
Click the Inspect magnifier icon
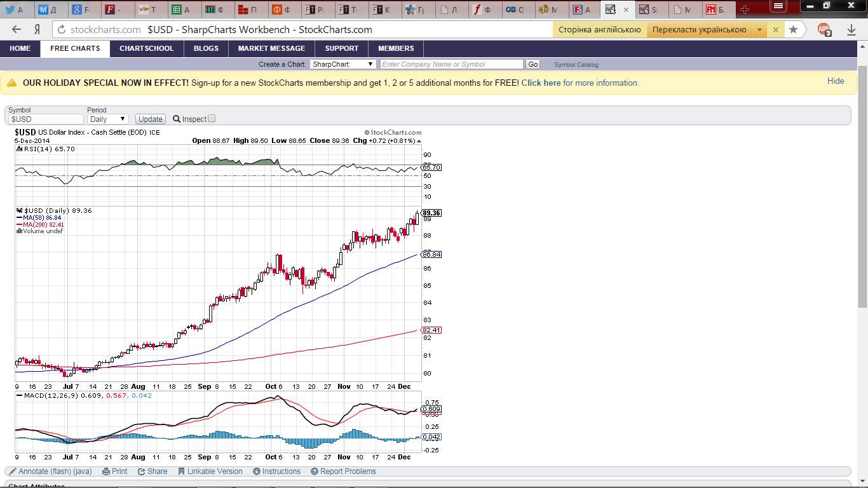[x=177, y=119]
